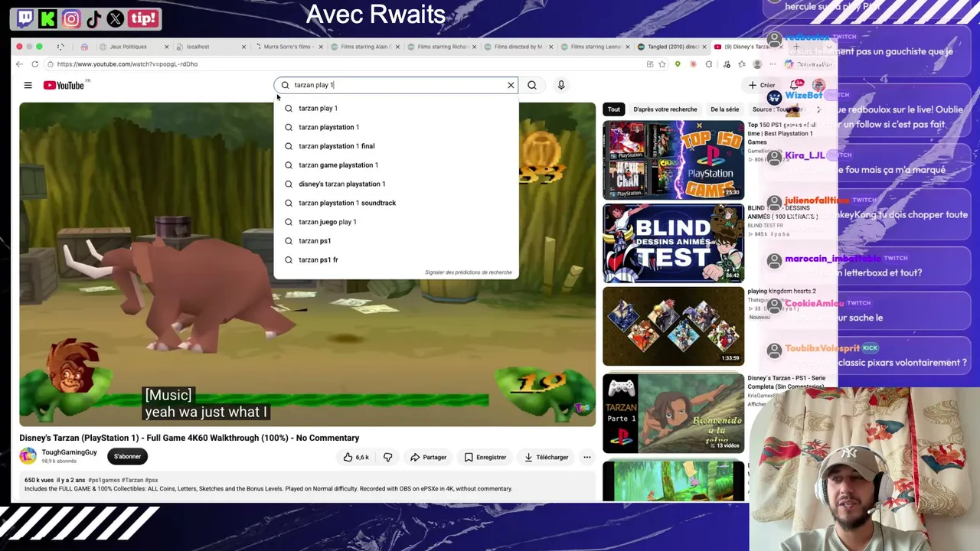Open the Tarzan Parte 1 playlist thumbnail
This screenshot has width=980, height=551.
[x=674, y=413]
